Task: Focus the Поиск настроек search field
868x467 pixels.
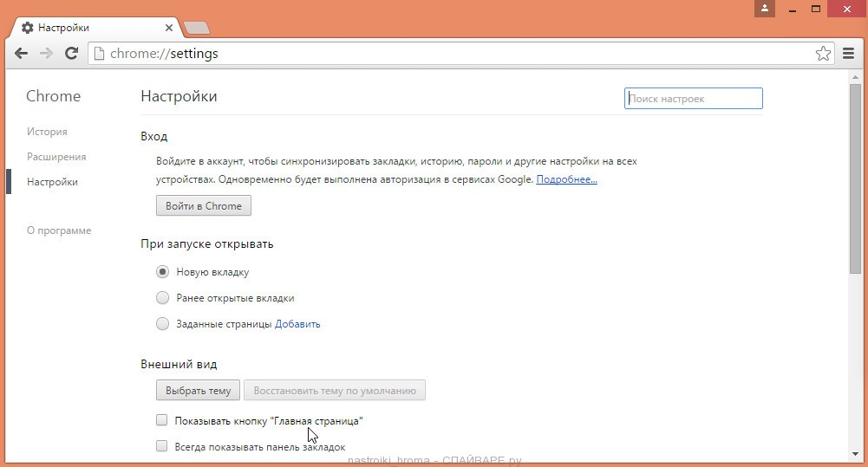Action: coord(693,99)
